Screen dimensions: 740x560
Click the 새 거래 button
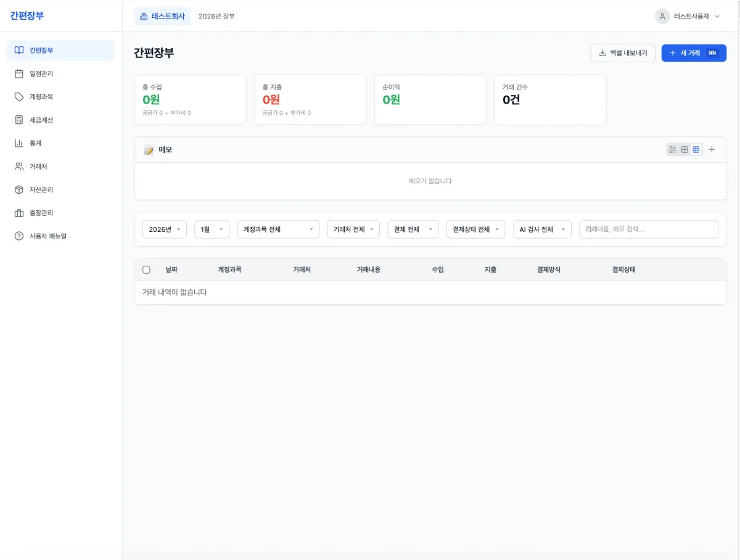693,53
